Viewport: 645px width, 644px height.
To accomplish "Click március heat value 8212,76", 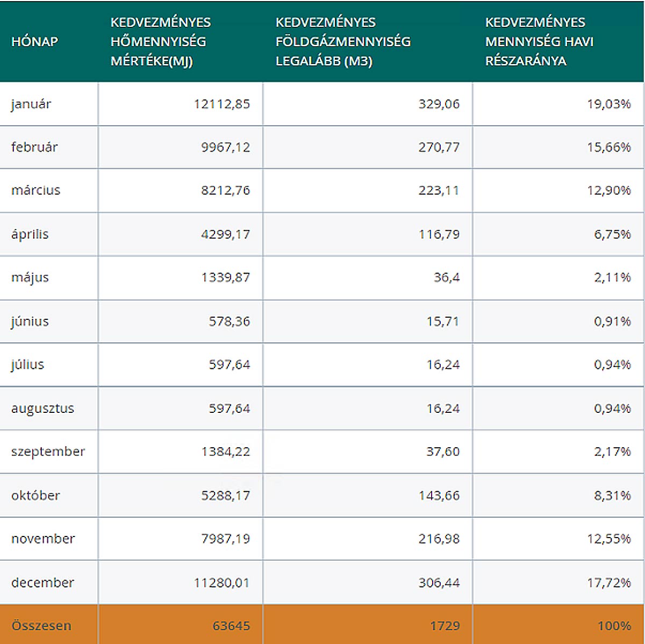I will coord(225,190).
